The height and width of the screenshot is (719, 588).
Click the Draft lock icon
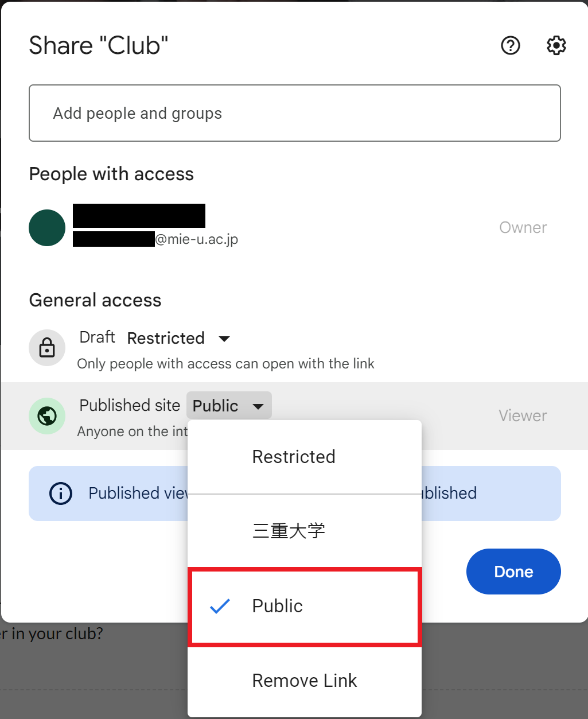[47, 348]
